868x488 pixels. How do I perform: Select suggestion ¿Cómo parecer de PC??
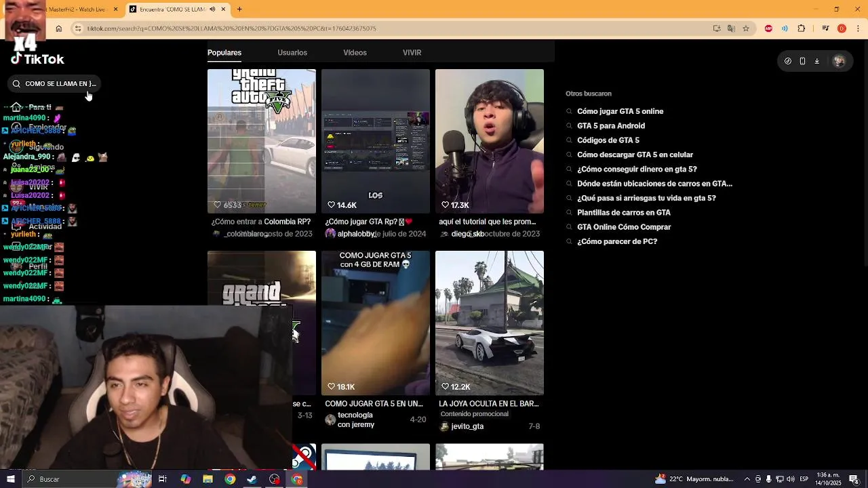(x=617, y=241)
